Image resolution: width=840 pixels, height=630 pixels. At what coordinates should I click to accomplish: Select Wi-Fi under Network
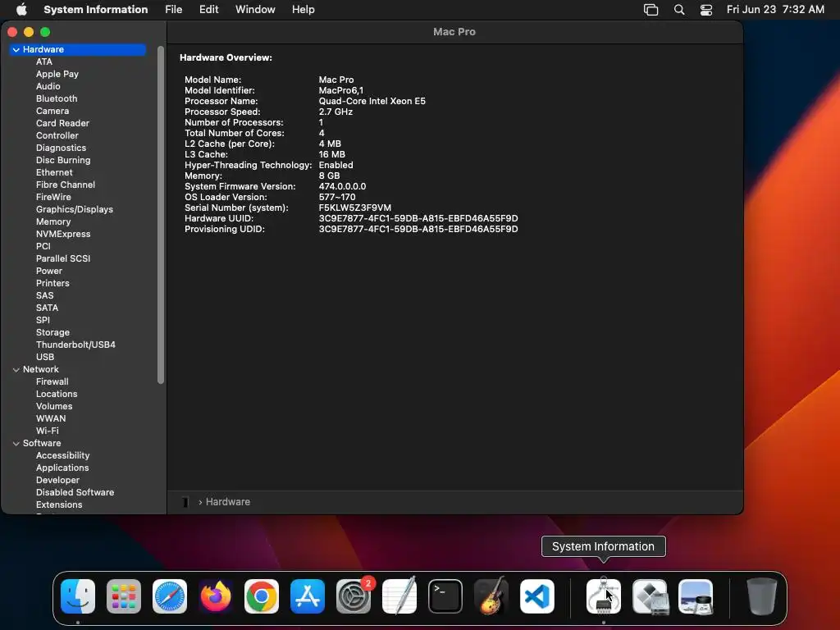pos(47,431)
